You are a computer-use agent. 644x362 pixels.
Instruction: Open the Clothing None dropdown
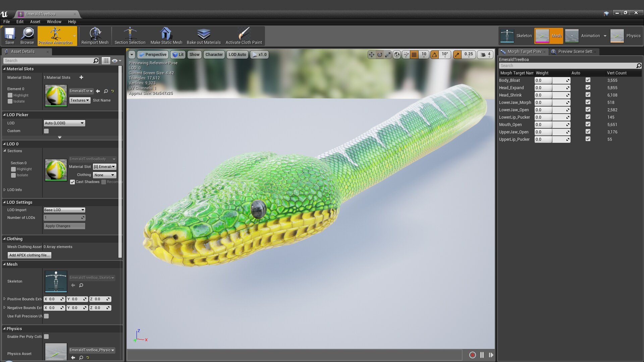click(104, 175)
